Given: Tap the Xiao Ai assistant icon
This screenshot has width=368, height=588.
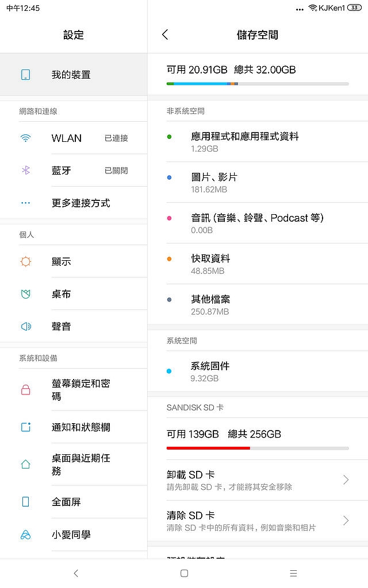Looking at the screenshot, I should click(25, 535).
